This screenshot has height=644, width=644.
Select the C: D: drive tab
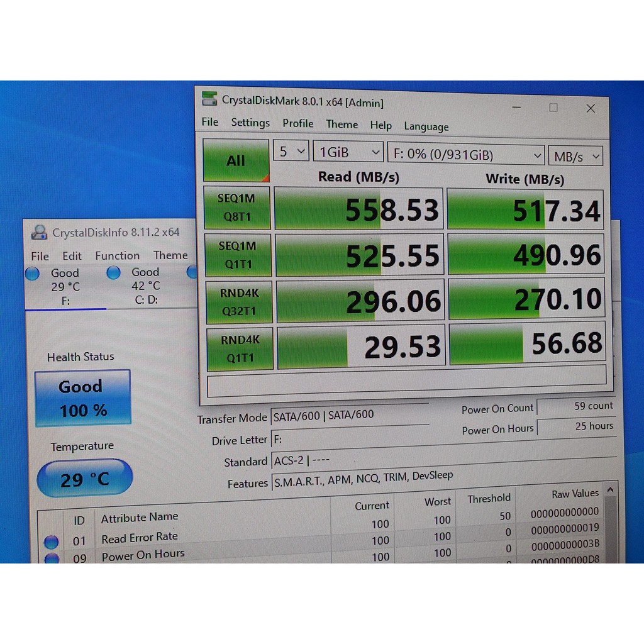click(x=146, y=286)
